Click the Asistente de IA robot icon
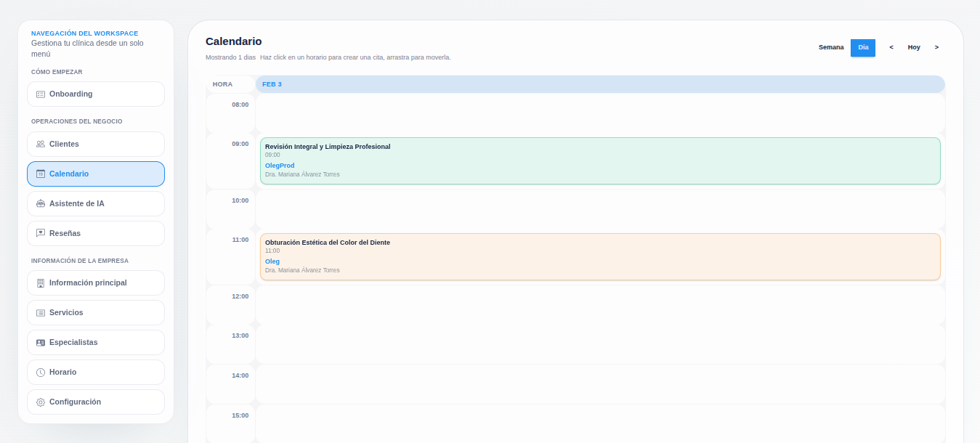Image resolution: width=980 pixels, height=443 pixels. point(41,204)
